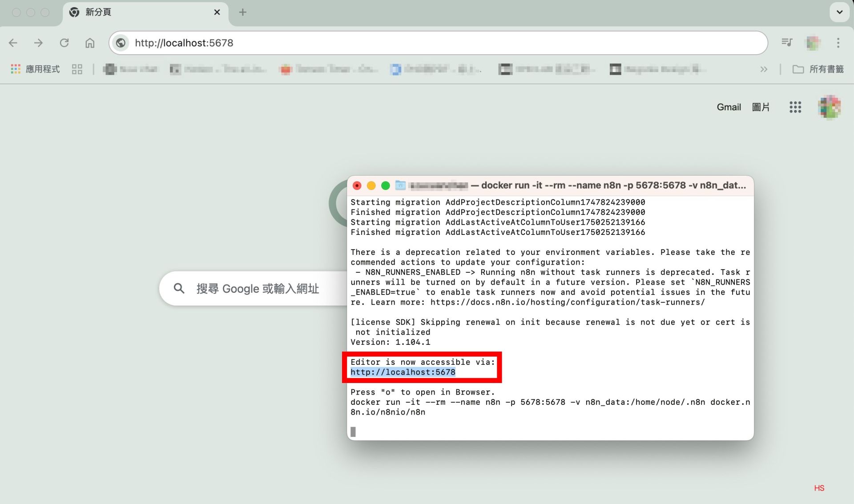Click the search magnifier icon
The image size is (854, 504).
179,288
